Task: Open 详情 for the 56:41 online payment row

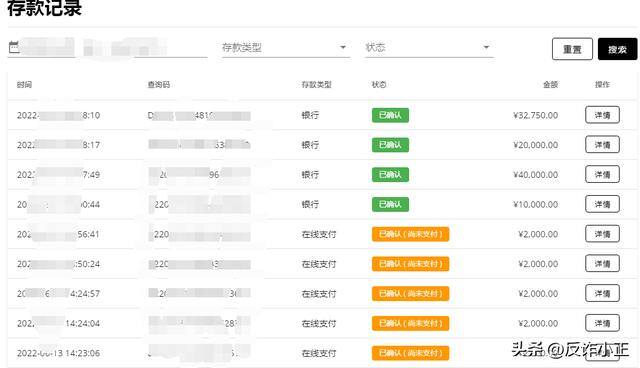Action: point(602,234)
